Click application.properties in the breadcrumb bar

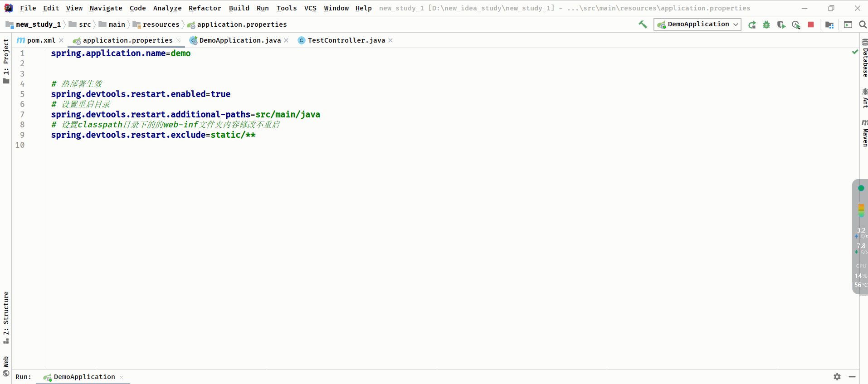point(237,24)
